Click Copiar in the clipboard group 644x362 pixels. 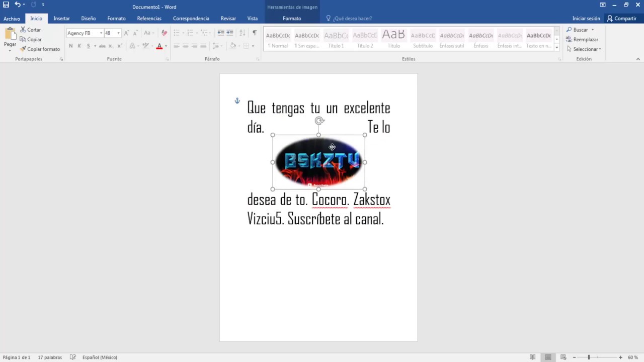pos(30,39)
